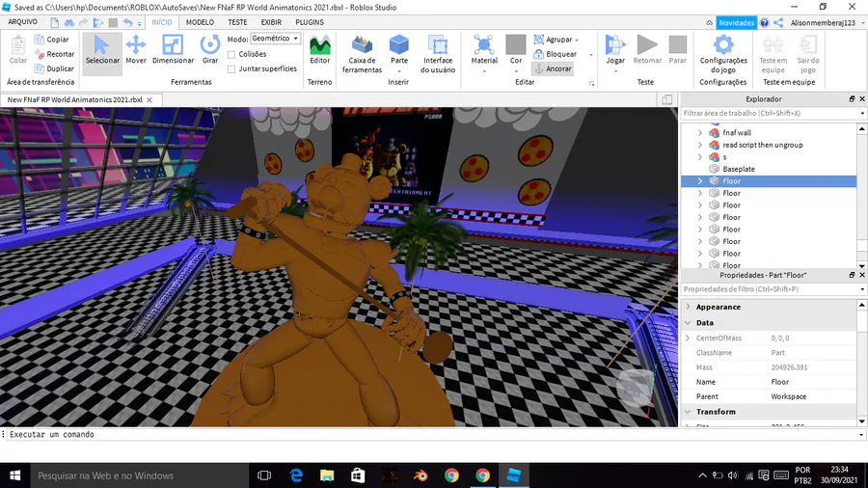Open the Agrupar dropdown arrow
The width and height of the screenshot is (868, 488).
pyautogui.click(x=577, y=40)
